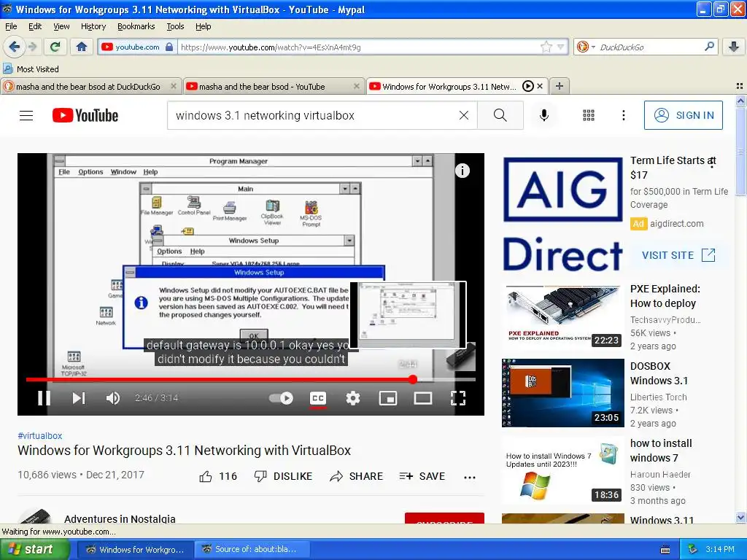Viewport: 747px width, 560px height.
Task: Click the YouTube search text box
Action: pos(314,115)
